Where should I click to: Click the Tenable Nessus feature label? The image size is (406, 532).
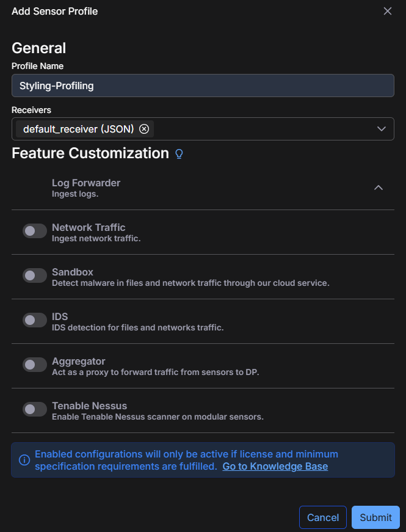coord(89,406)
